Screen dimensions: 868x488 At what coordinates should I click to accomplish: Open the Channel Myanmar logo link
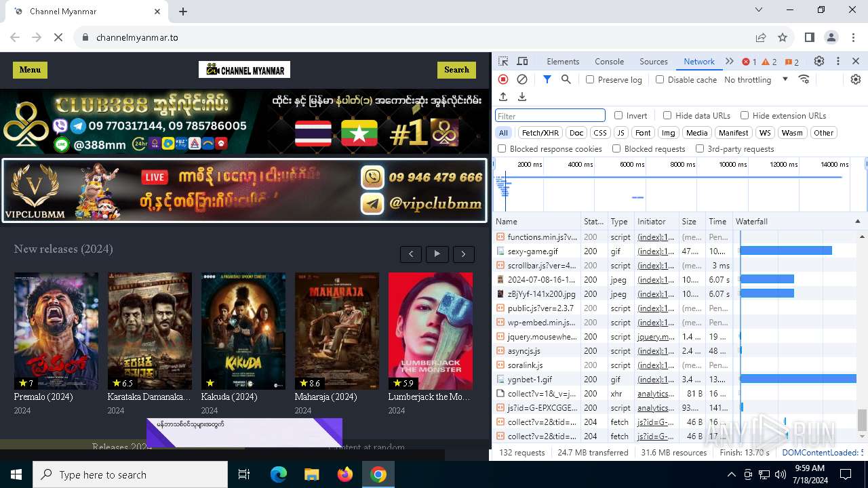tap(244, 70)
